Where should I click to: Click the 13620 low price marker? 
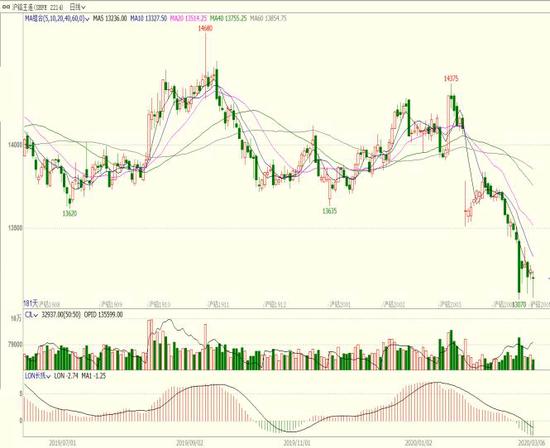69,213
